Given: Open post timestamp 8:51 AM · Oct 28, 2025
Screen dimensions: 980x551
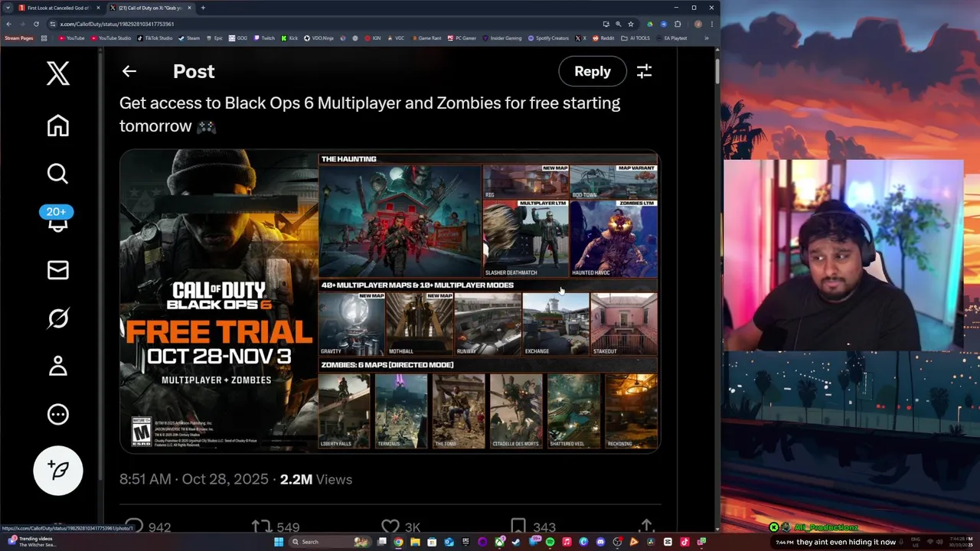Looking at the screenshot, I should pos(194,479).
